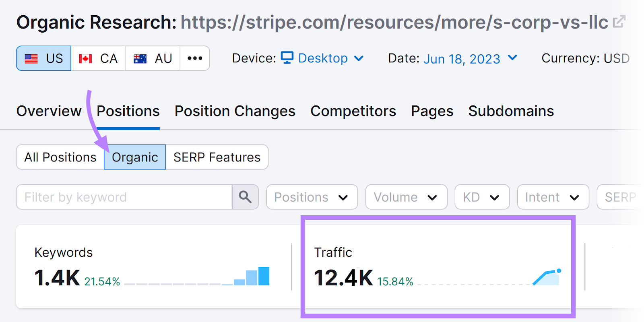Open the Intent filter dropdown
Screen dimensions: 644x322
[553, 197]
